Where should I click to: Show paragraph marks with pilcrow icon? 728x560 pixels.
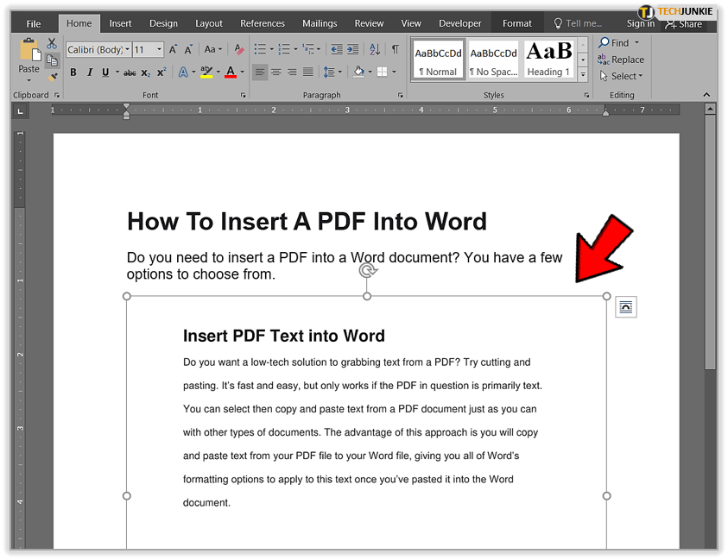[395, 50]
